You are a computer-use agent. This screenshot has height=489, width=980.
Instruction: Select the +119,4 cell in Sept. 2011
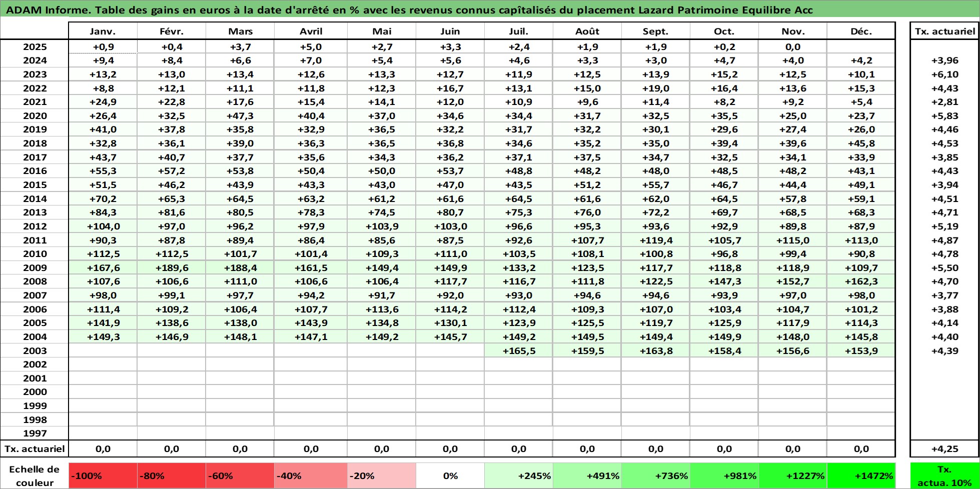pyautogui.click(x=655, y=240)
